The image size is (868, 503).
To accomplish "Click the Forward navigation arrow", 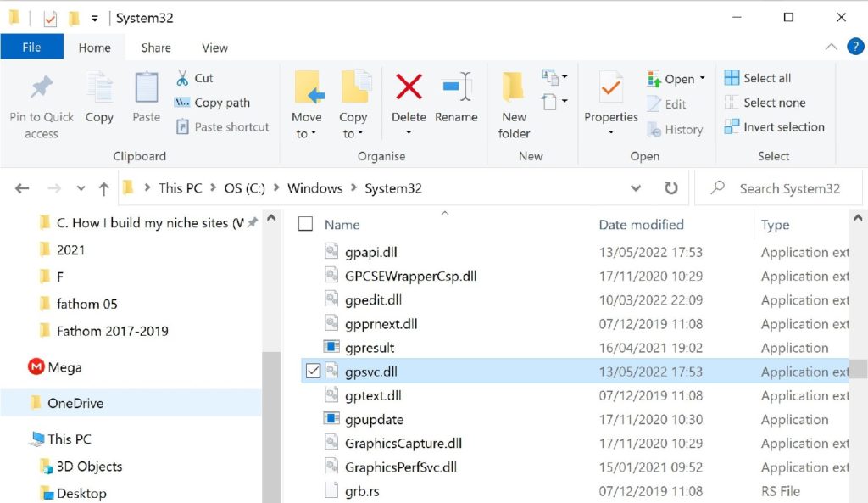I will [54, 188].
